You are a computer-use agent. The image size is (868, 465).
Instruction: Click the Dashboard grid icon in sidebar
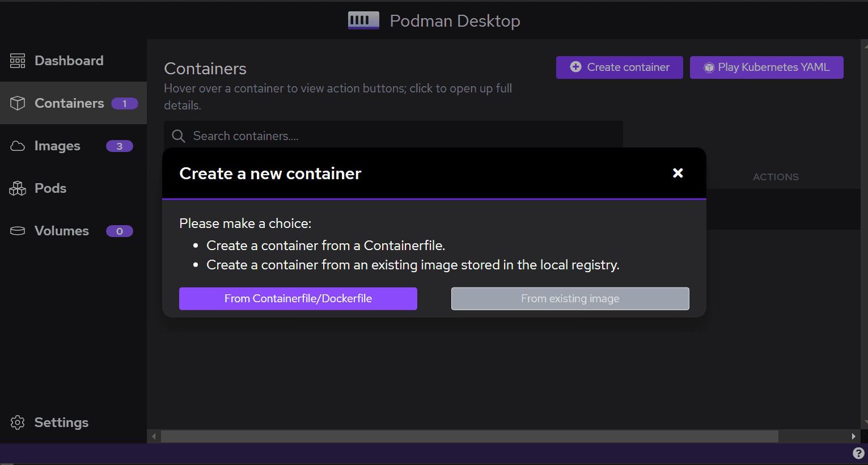[x=18, y=61]
